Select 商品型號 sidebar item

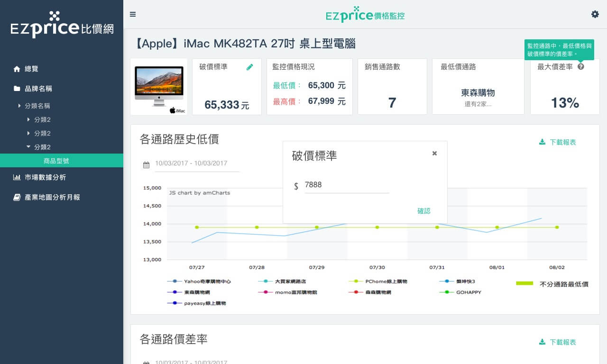(x=62, y=161)
